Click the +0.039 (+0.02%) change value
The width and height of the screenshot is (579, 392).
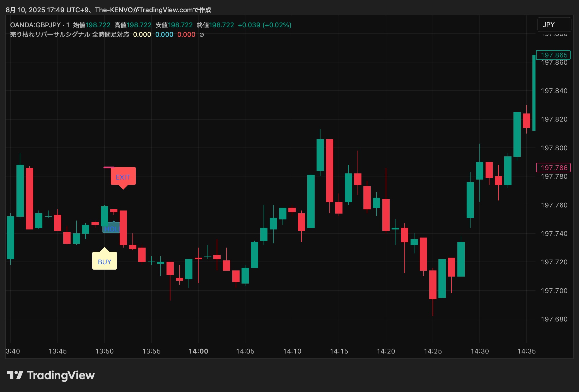coord(264,25)
